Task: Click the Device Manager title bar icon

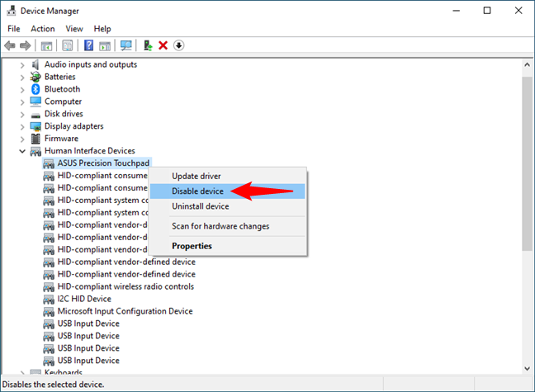Action: tap(12, 11)
